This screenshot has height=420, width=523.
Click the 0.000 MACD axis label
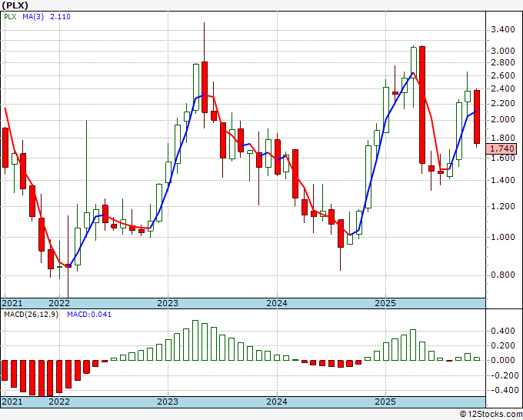503,360
